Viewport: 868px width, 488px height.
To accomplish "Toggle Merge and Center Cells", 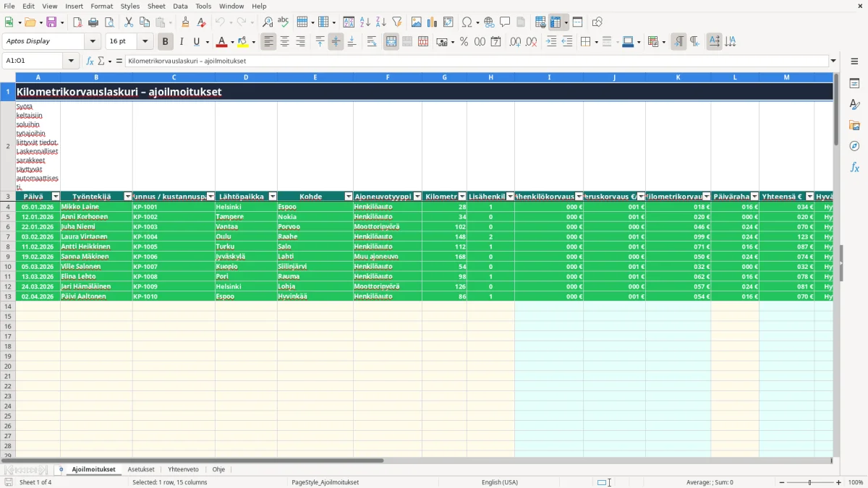I will (391, 42).
